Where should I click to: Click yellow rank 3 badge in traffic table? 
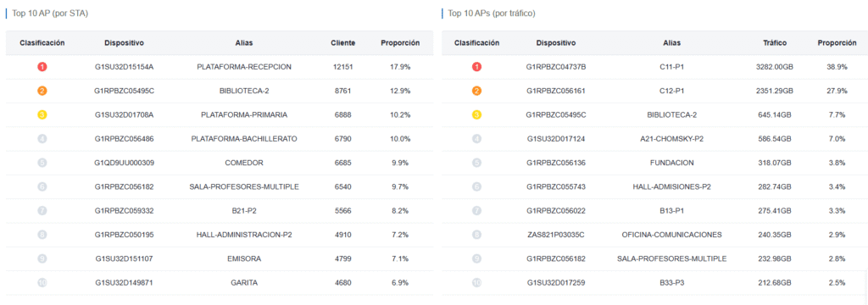click(476, 115)
